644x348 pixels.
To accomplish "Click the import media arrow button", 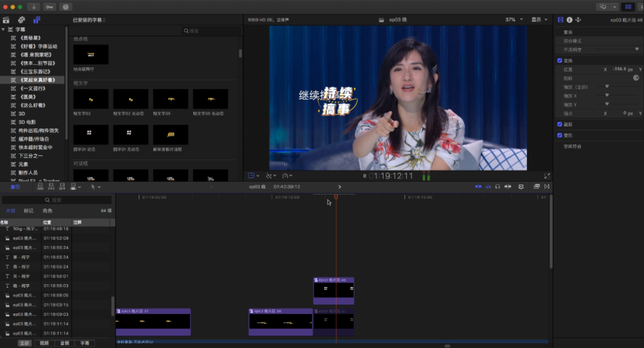I will [33, 7].
